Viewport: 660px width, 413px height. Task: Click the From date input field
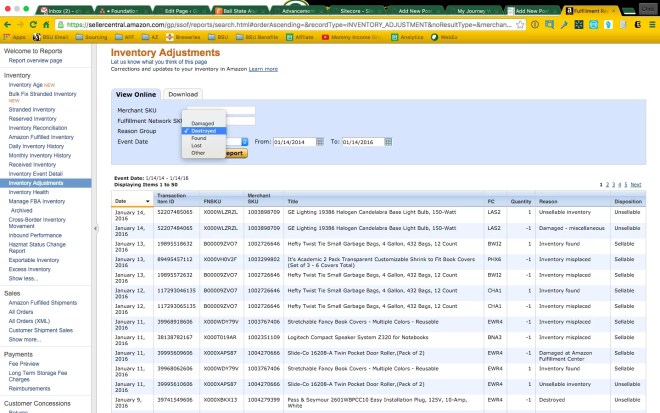point(294,142)
